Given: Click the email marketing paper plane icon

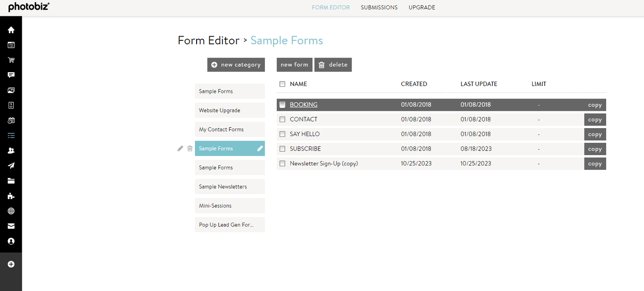Looking at the screenshot, I should [11, 165].
